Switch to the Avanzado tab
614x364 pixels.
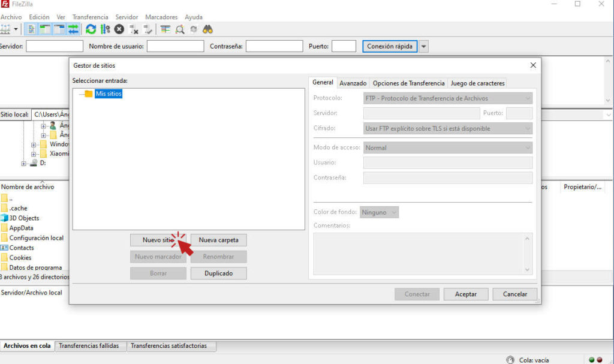[353, 83]
